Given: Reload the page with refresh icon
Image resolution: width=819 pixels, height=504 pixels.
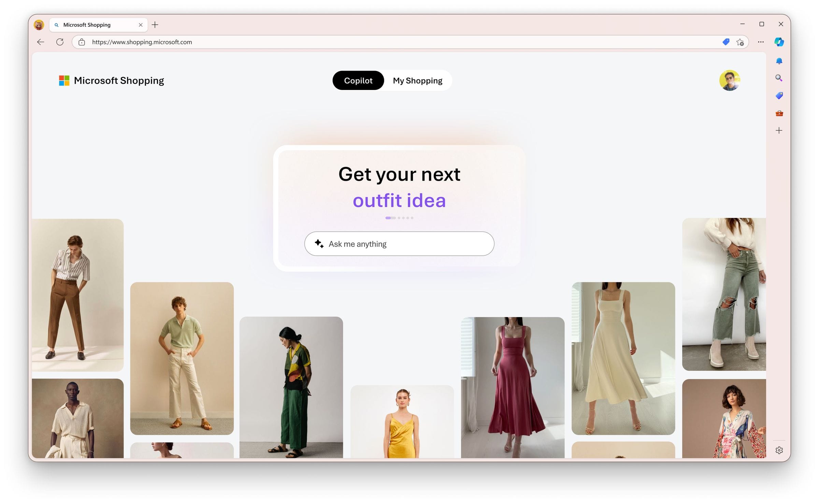Looking at the screenshot, I should pyautogui.click(x=60, y=42).
